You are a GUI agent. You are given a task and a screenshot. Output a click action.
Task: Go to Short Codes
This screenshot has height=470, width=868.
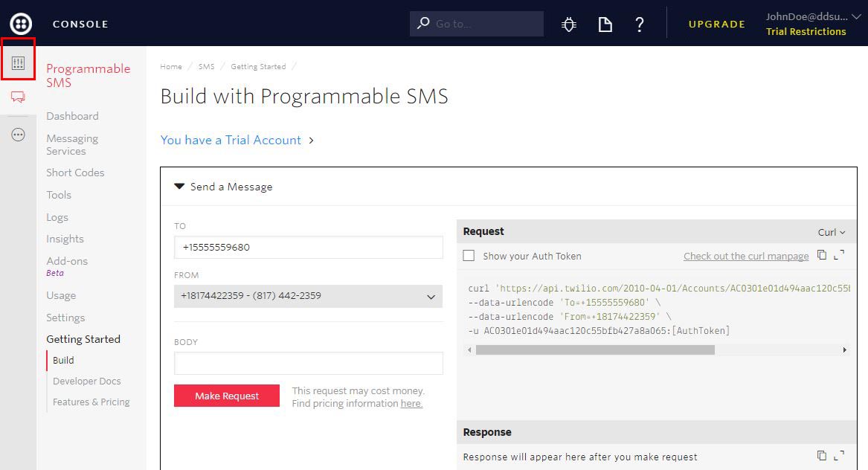[75, 173]
